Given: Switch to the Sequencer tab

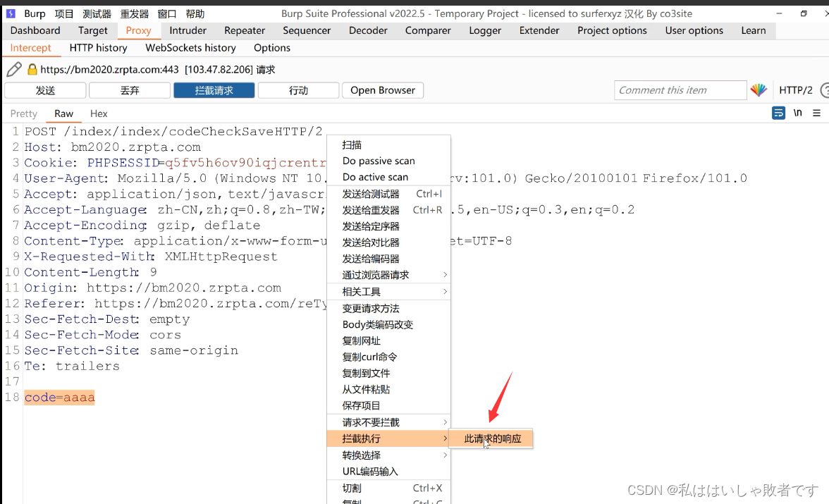Looking at the screenshot, I should click(307, 31).
